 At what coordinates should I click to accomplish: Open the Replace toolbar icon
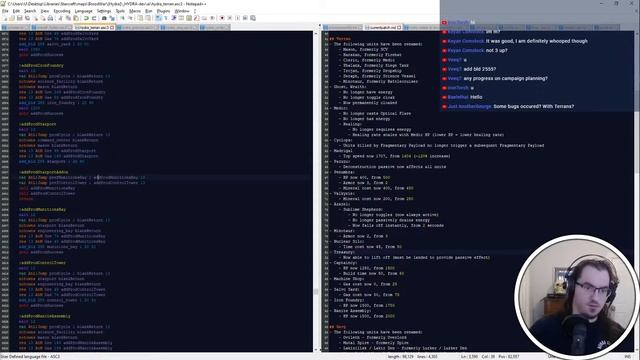(112, 18)
